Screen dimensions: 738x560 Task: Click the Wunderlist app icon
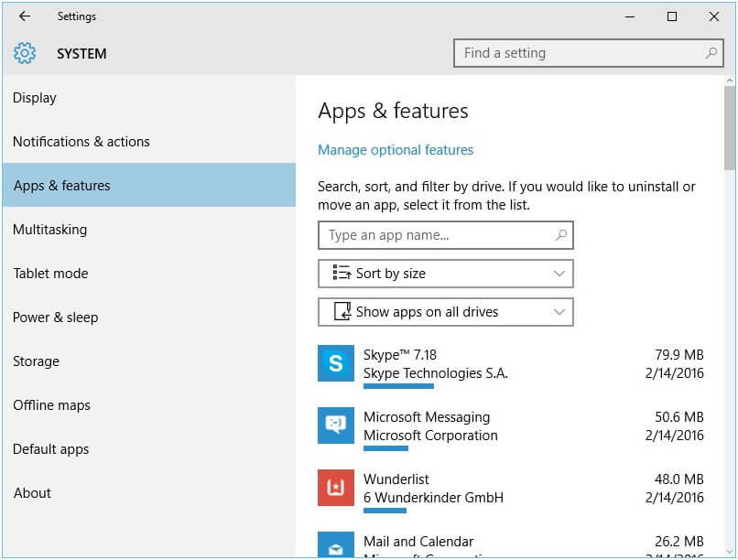tap(335, 488)
